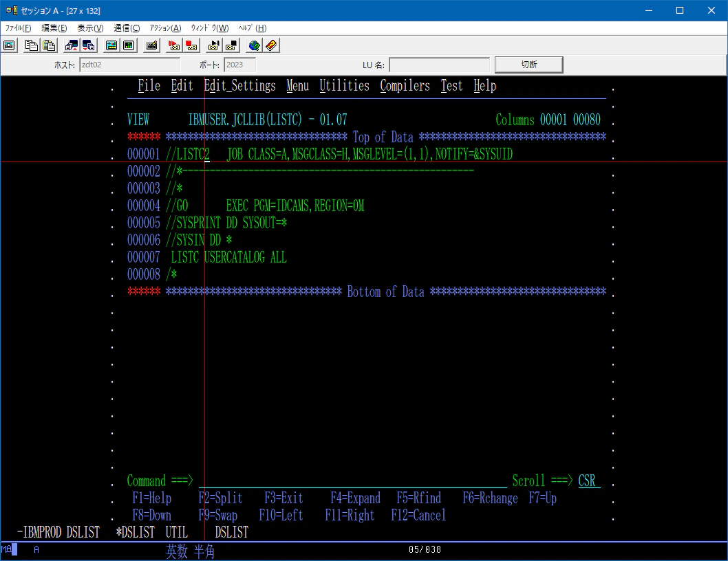
Task: Open the keyboard remap toolbar icon
Action: click(x=151, y=45)
